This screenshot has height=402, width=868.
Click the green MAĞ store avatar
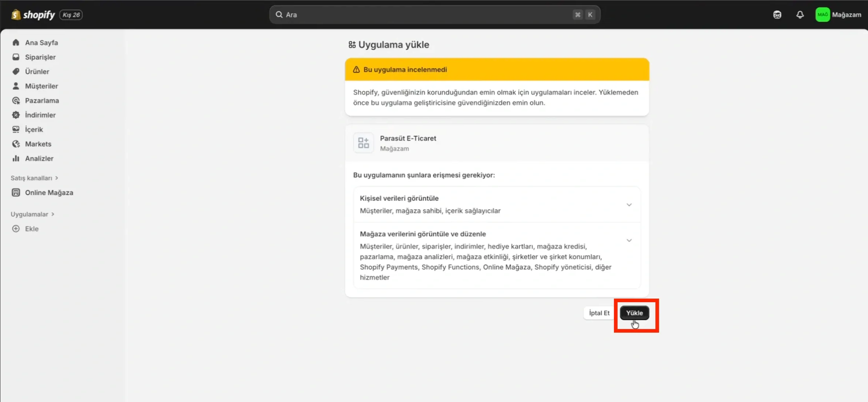coord(822,15)
